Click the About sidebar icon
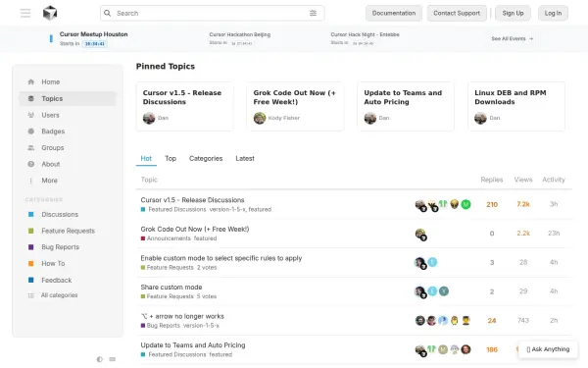 coord(31,164)
